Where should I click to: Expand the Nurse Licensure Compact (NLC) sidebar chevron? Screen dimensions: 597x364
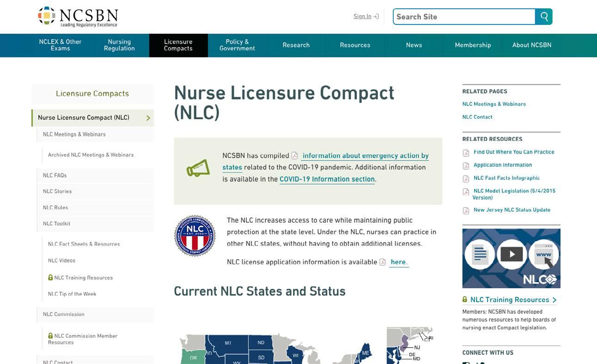(148, 118)
